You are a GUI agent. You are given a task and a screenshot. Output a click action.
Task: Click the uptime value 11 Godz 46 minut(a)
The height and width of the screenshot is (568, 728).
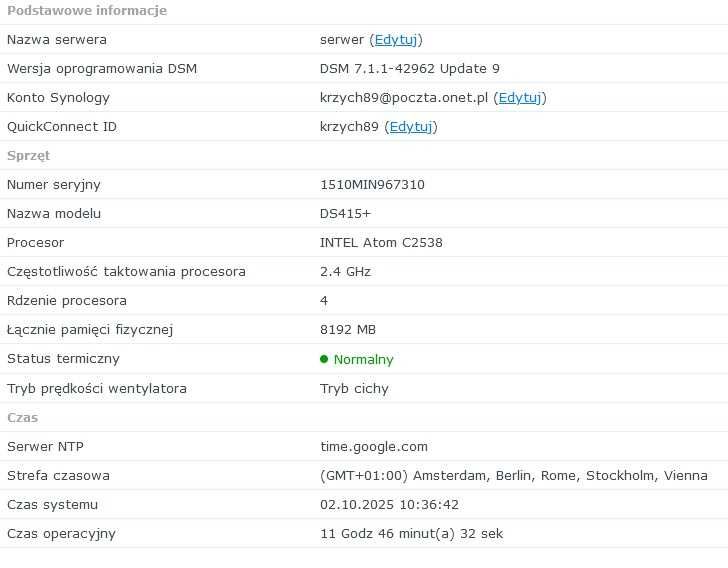[x=411, y=534]
